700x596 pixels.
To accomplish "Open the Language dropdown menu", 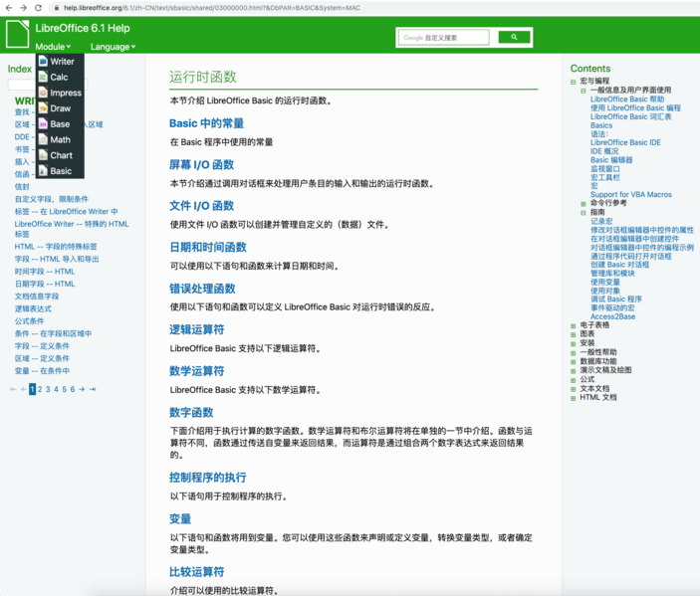I will 113,47.
